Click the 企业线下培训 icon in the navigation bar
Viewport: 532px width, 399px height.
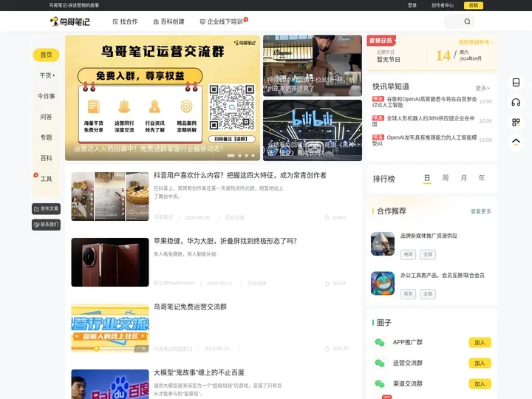202,21
